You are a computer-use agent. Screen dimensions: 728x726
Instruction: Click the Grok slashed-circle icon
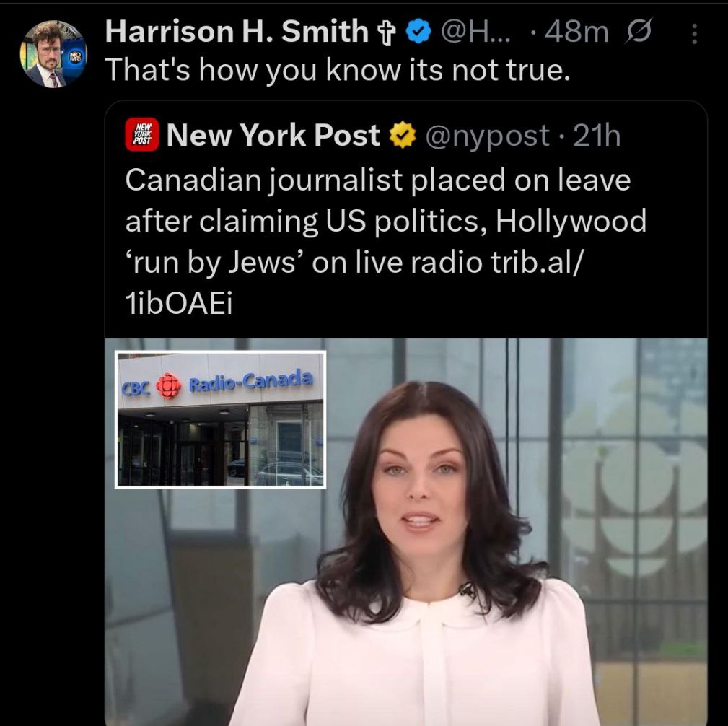coord(639,31)
